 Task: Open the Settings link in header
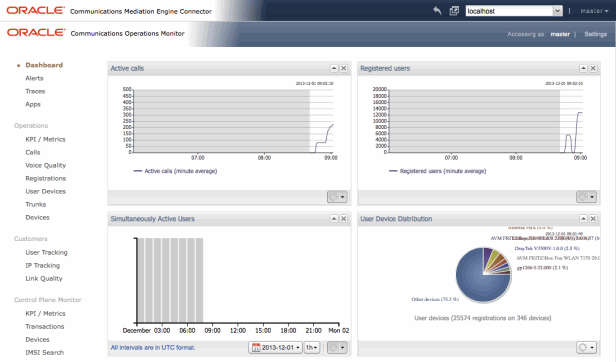coord(596,34)
